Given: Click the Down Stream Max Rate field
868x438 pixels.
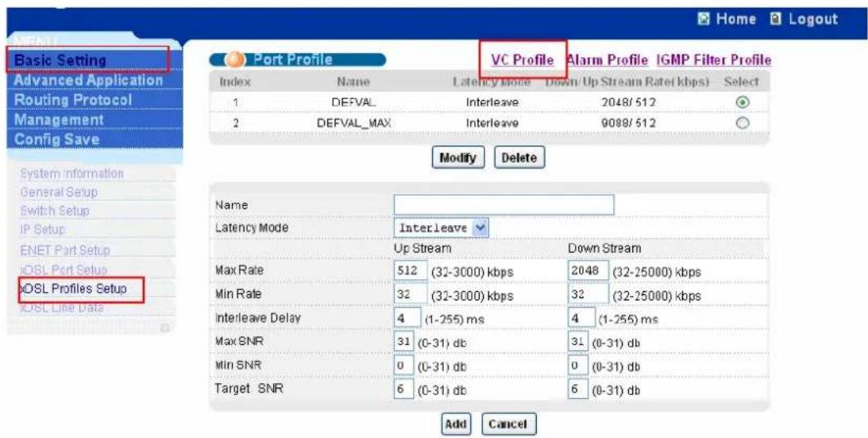Looking at the screenshot, I should (x=588, y=271).
